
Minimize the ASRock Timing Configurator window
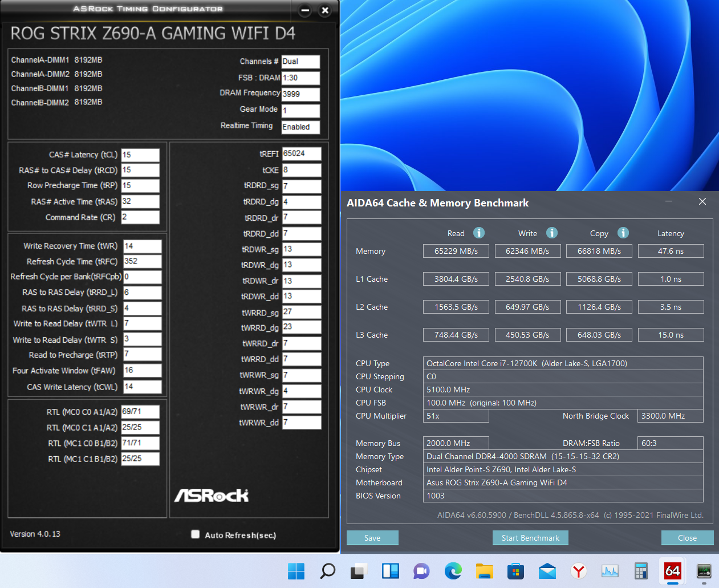click(305, 10)
